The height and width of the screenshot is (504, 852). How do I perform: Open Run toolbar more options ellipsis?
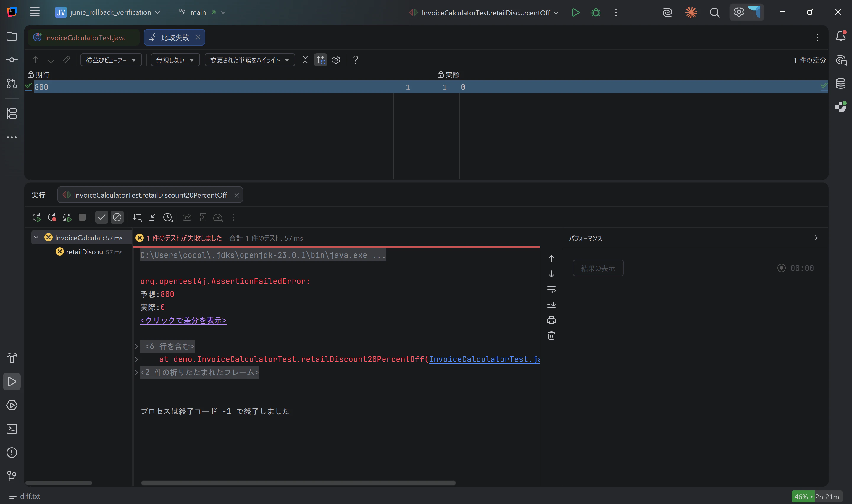(x=233, y=217)
